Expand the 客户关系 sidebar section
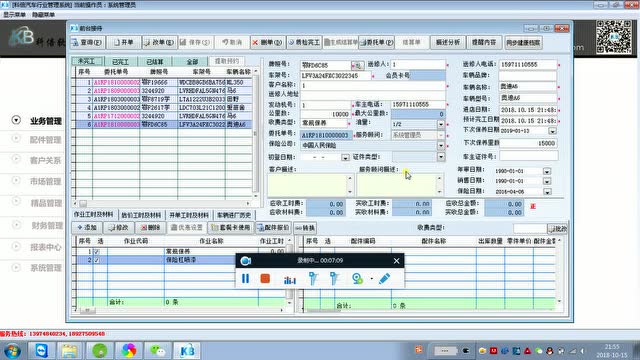Screen dimensions: 640x360 [x=16, y=160]
